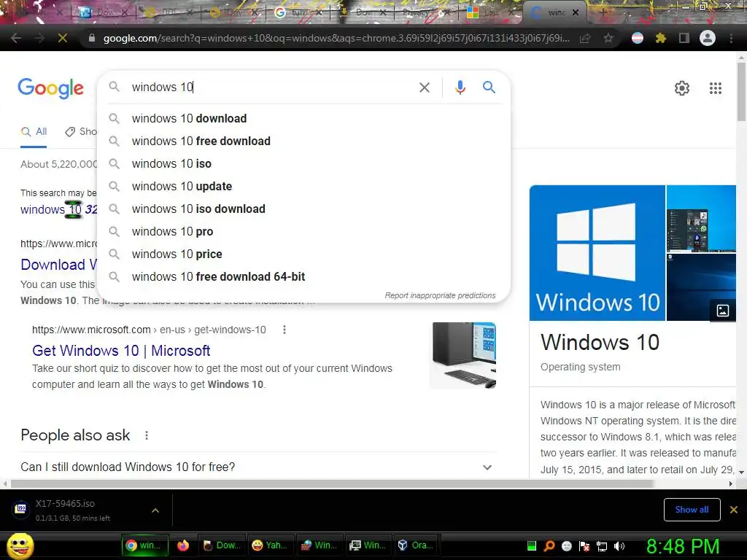747x560 pixels.
Task: Switch to the Microsoft logo browser tab
Action: pyautogui.click(x=491, y=13)
